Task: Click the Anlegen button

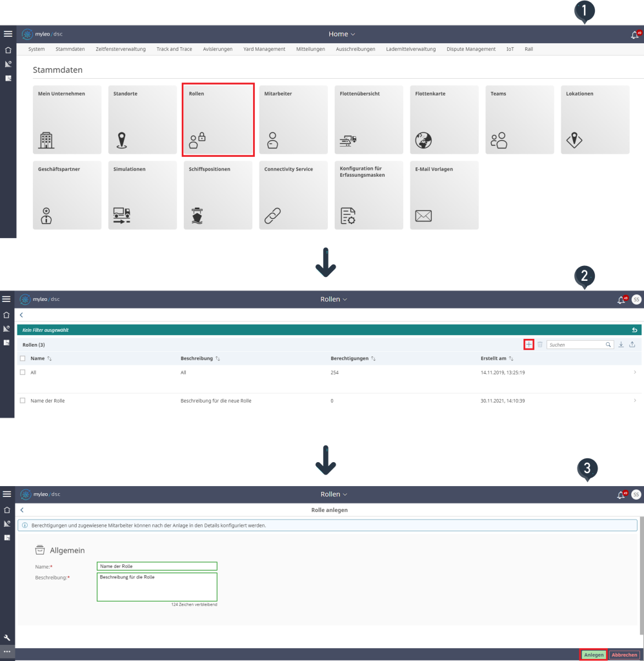Action: tap(594, 655)
